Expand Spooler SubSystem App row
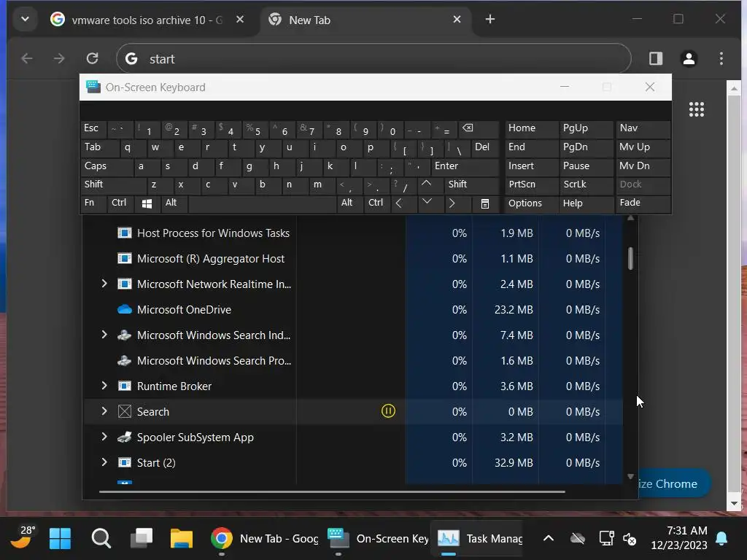The width and height of the screenshot is (747, 560). tap(104, 437)
